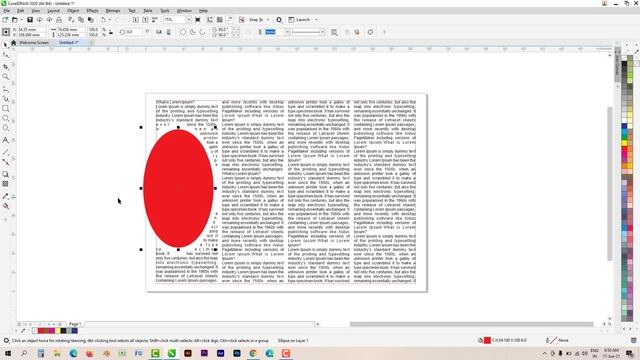Click the Full-screen preview icon
Viewport: 640px width, 360px height.
click(x=198, y=20)
